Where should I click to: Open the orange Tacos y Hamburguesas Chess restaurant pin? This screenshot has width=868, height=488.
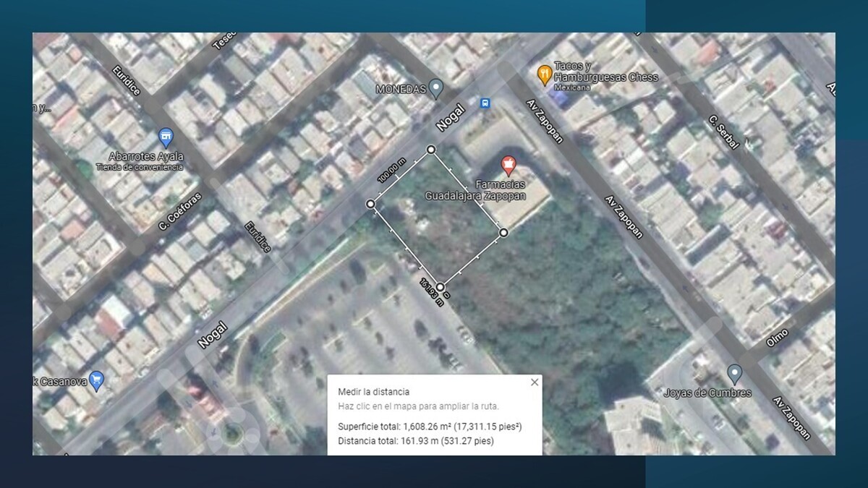click(545, 73)
